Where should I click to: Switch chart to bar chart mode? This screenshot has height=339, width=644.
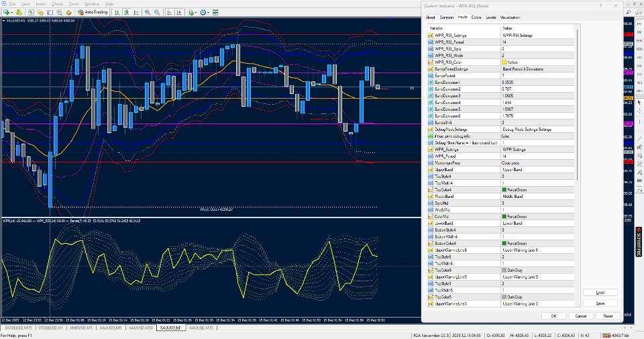[117, 12]
